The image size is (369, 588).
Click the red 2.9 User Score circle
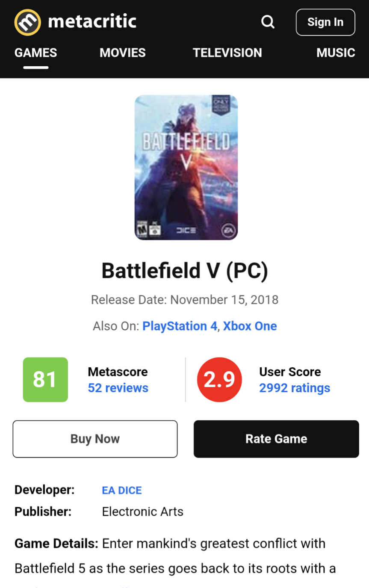pos(219,380)
